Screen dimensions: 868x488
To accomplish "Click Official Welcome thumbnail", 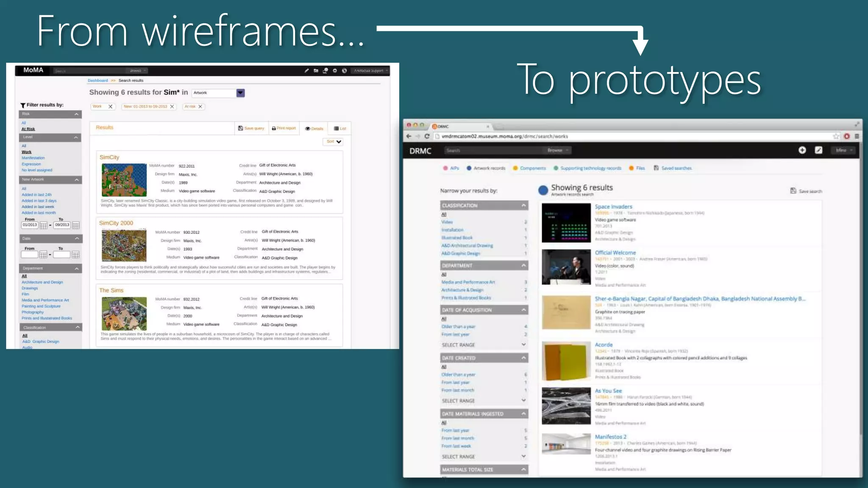I will coord(566,267).
